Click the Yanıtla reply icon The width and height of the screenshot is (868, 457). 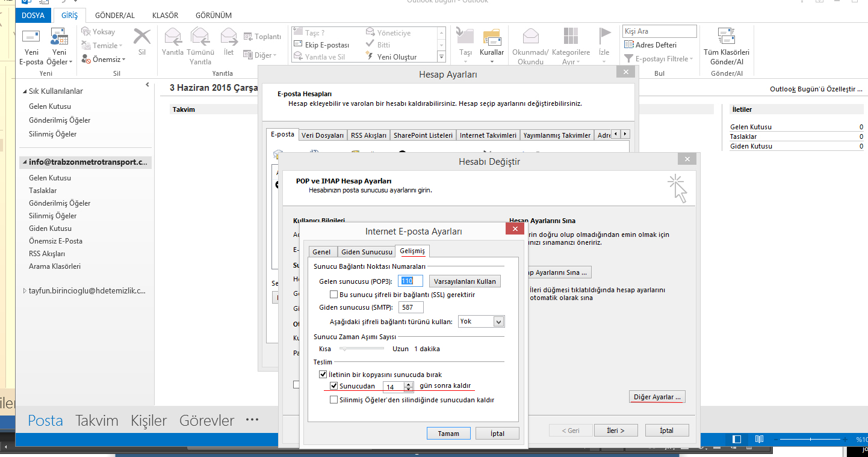(173, 37)
